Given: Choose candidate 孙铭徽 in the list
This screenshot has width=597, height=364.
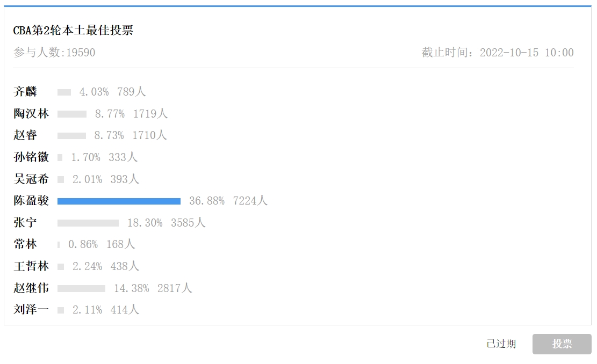Looking at the screenshot, I should click(31, 157).
